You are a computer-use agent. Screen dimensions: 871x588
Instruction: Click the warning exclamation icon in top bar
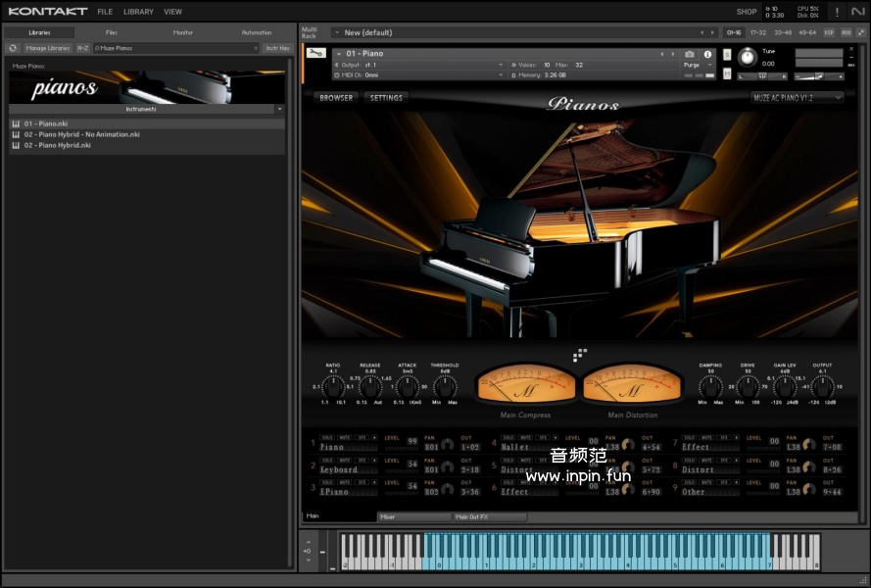pos(836,12)
